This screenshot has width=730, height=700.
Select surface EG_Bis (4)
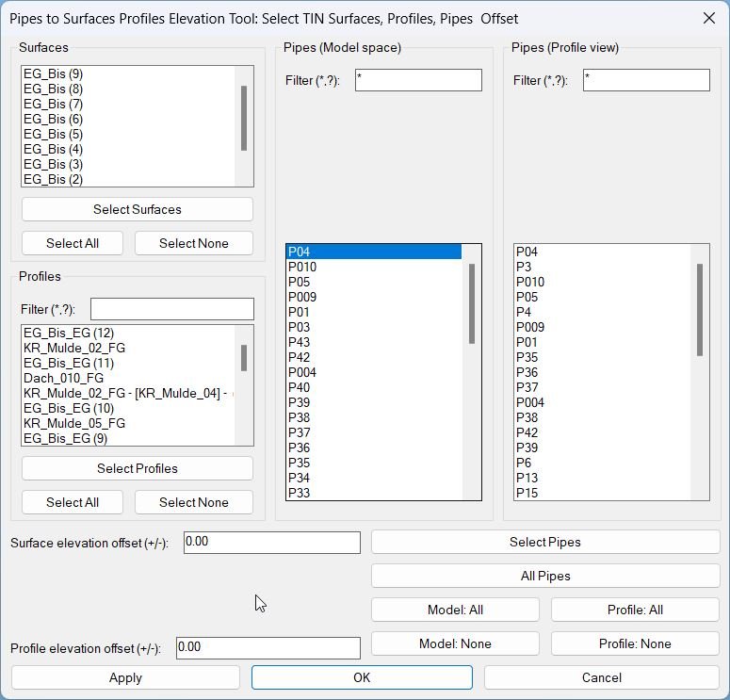[128, 149]
